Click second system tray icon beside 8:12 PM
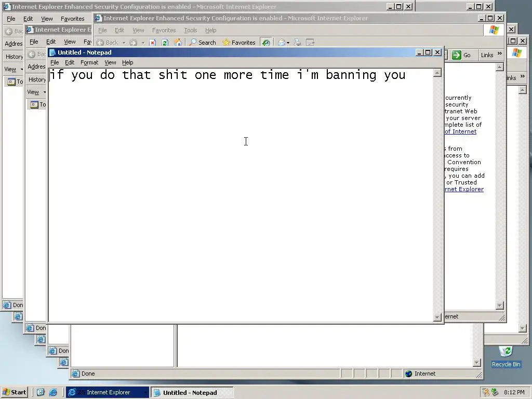 [x=495, y=392]
